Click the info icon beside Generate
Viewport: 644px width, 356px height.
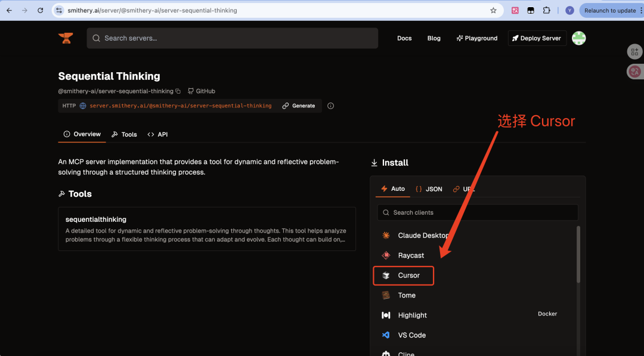click(x=331, y=106)
